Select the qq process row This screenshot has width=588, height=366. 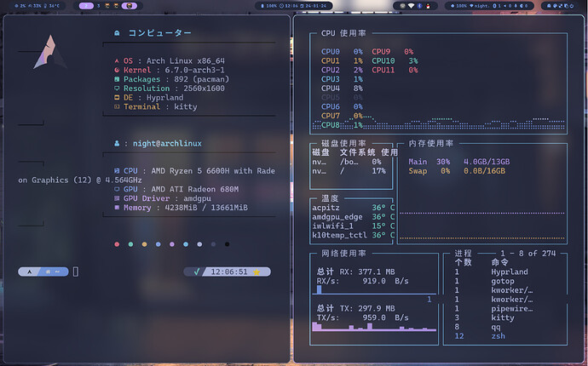477,327
